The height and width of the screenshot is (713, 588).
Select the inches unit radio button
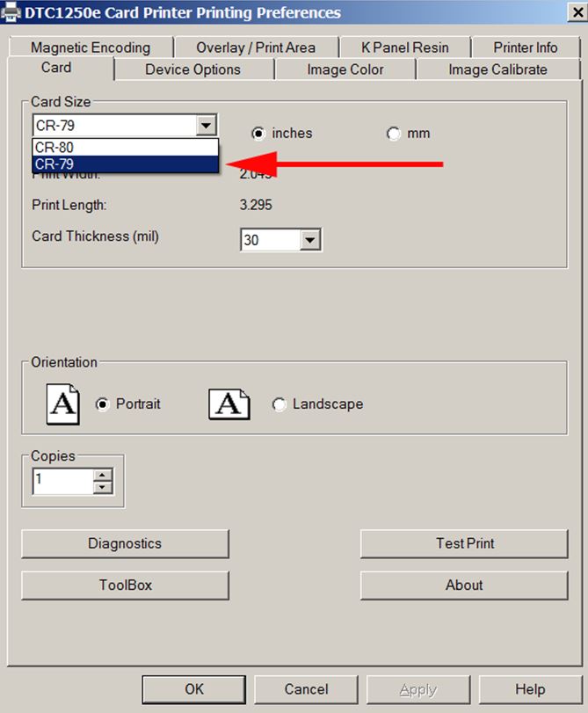pyautogui.click(x=258, y=134)
